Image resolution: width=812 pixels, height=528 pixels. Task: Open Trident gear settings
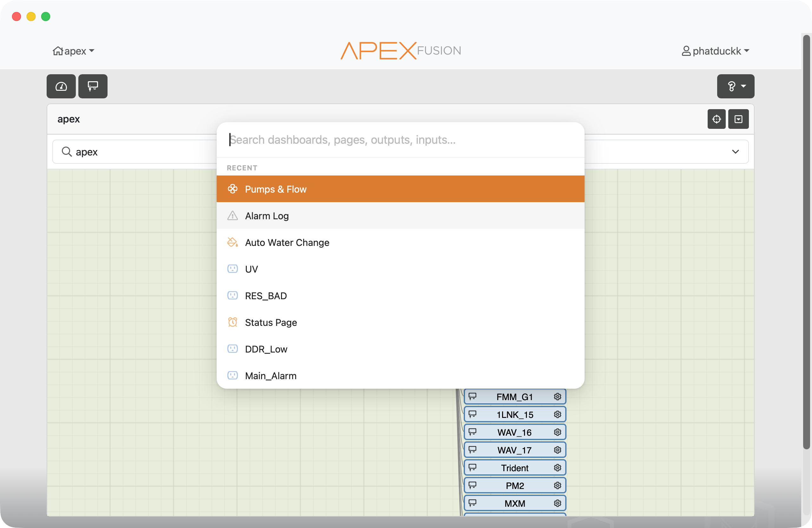point(558,468)
